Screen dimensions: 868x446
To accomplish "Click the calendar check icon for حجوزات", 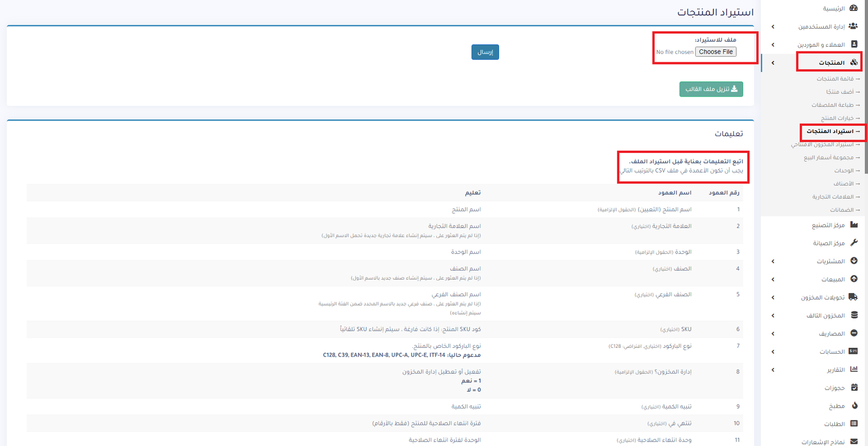I will pyautogui.click(x=854, y=387).
